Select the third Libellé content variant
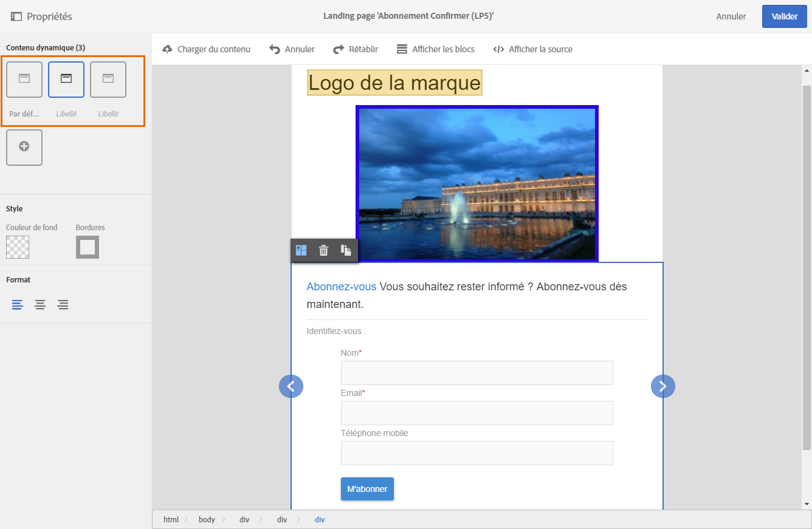 [x=108, y=80]
